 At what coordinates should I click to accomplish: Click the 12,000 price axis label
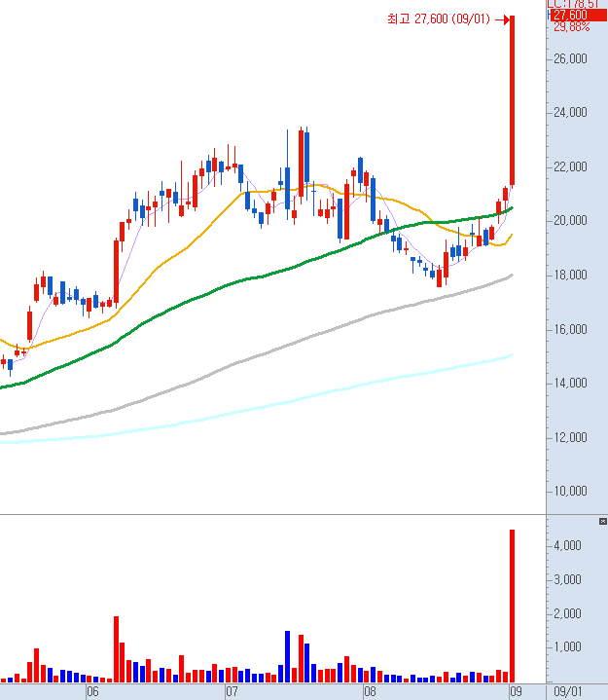tap(570, 437)
